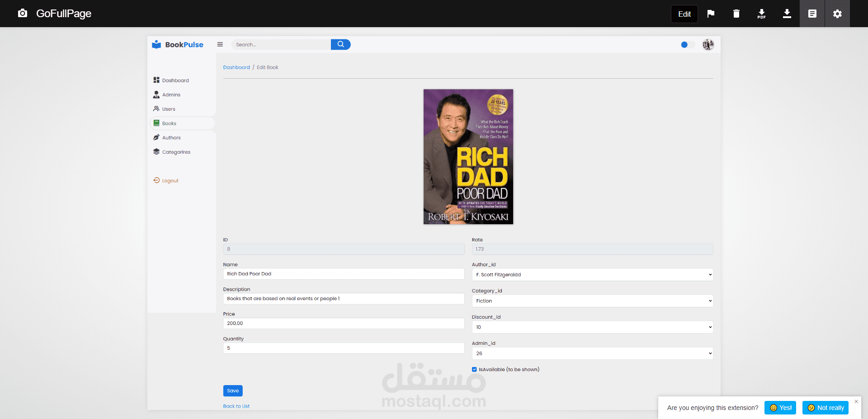868x419 pixels.
Task: Go to Users in sidebar
Action: 169,109
